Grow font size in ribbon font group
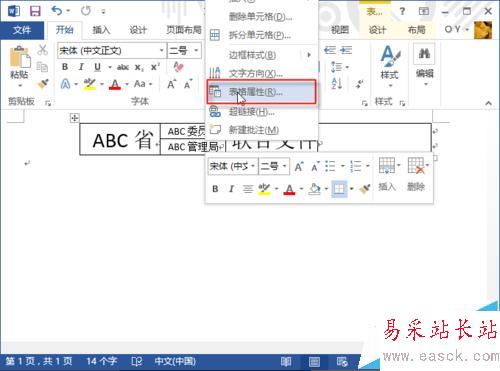This screenshot has width=500, height=371. tap(171, 84)
